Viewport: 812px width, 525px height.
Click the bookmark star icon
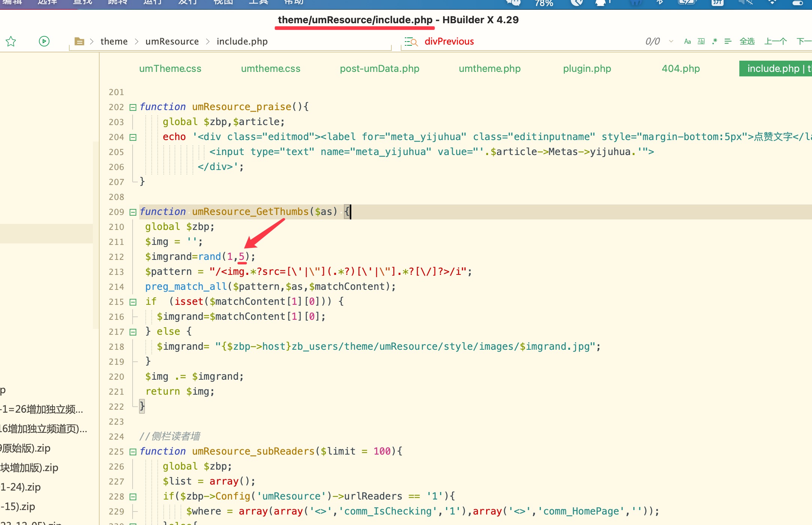point(11,41)
